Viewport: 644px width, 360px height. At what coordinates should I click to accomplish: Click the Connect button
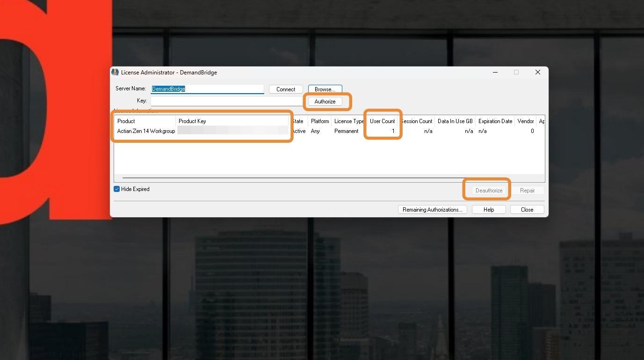click(286, 89)
